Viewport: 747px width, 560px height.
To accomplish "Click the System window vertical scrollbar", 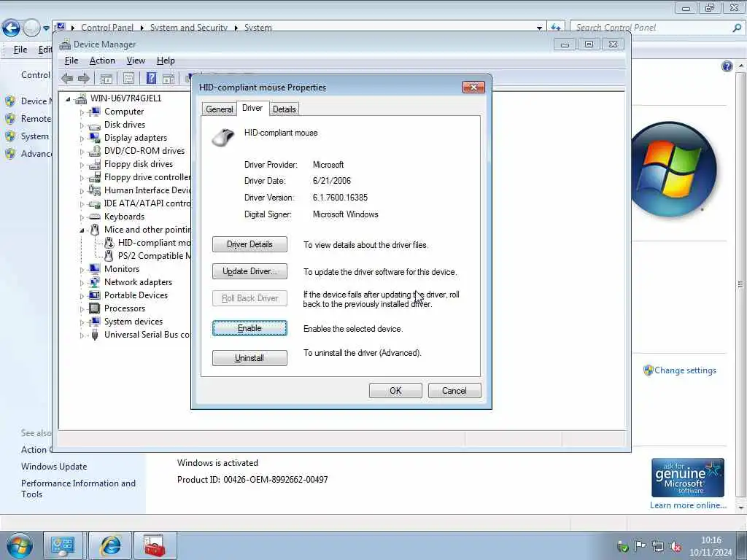I will pos(740,285).
